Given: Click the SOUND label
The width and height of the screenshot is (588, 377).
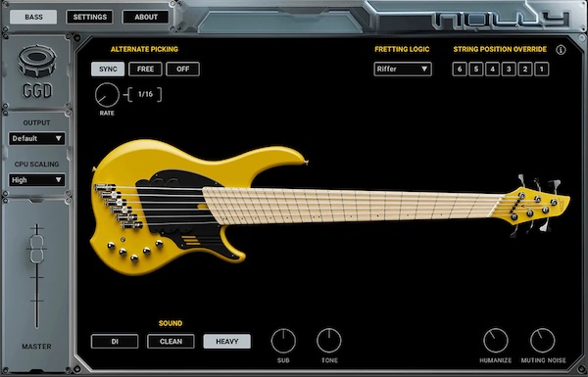Looking at the screenshot, I should pyautogui.click(x=171, y=323).
